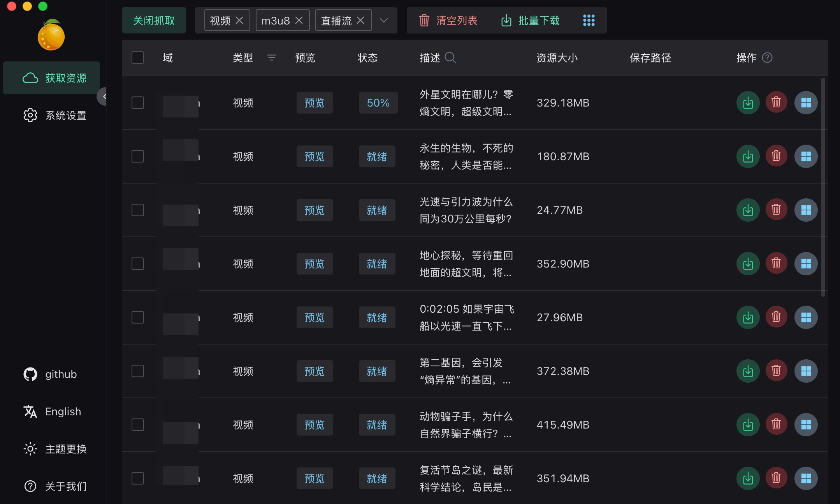Click the 关闭抓取 button

[154, 20]
